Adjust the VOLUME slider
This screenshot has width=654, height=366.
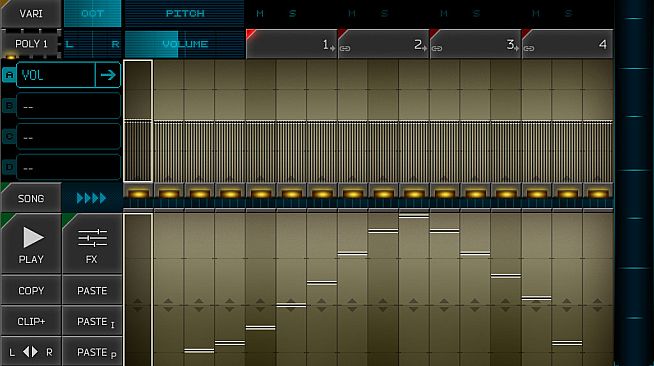coord(184,44)
